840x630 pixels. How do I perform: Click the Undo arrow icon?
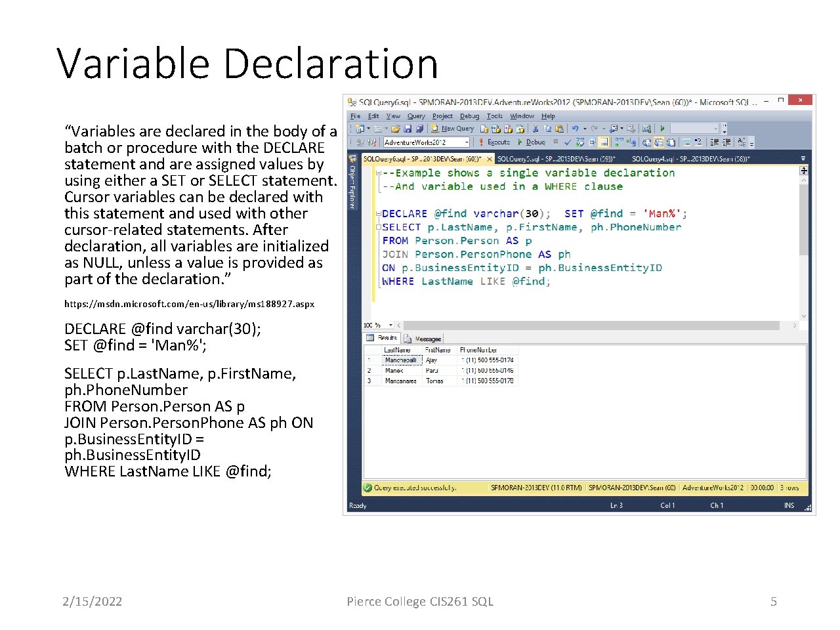(x=575, y=129)
